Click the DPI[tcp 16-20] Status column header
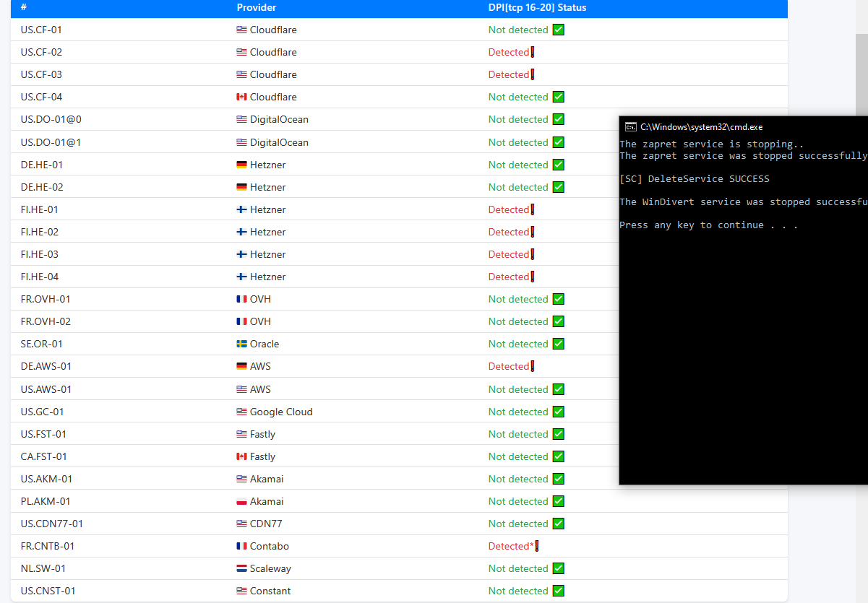Viewport: 868px width, 603px height. click(x=537, y=7)
